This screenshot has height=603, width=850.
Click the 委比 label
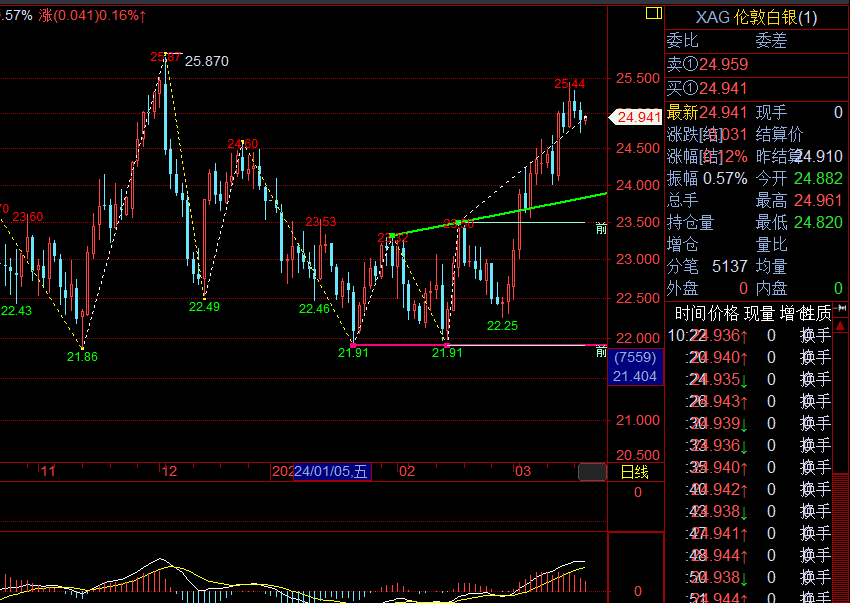click(x=682, y=41)
